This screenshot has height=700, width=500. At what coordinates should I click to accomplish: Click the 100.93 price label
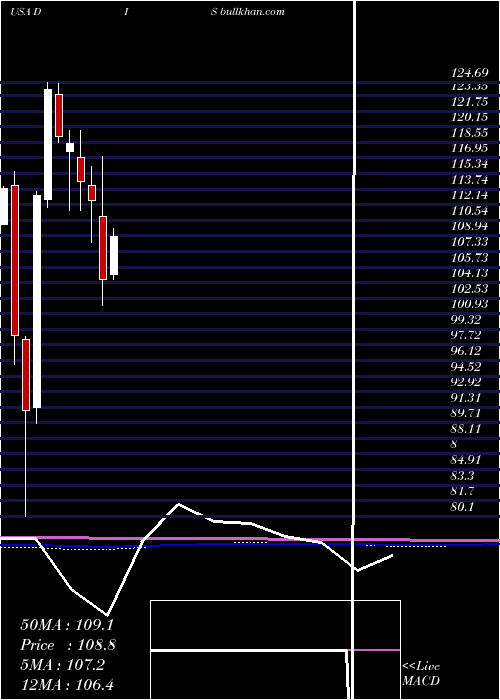470,304
